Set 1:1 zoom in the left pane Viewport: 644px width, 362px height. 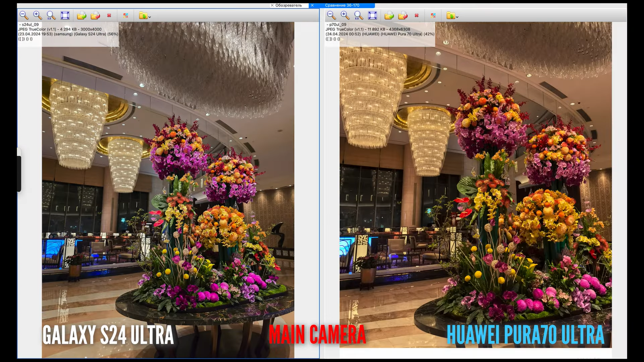point(51,15)
